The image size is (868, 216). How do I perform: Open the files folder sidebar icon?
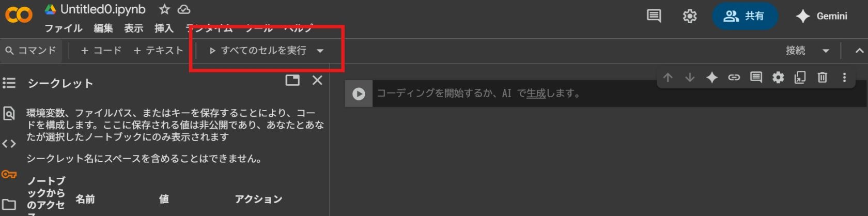(9, 204)
